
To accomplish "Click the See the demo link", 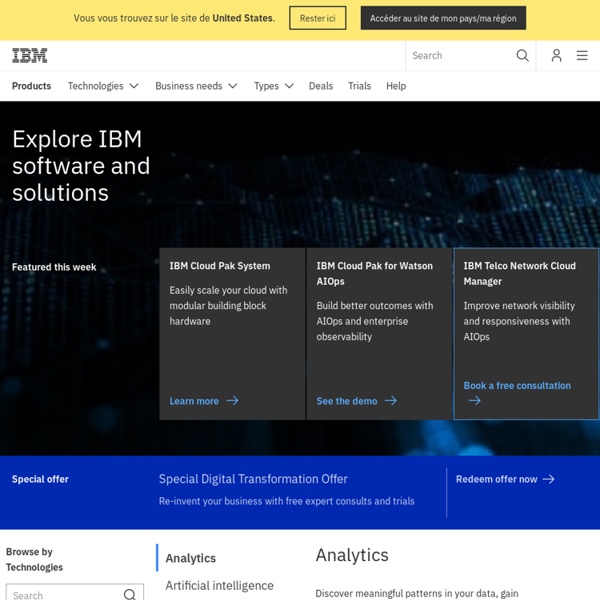I will (347, 401).
